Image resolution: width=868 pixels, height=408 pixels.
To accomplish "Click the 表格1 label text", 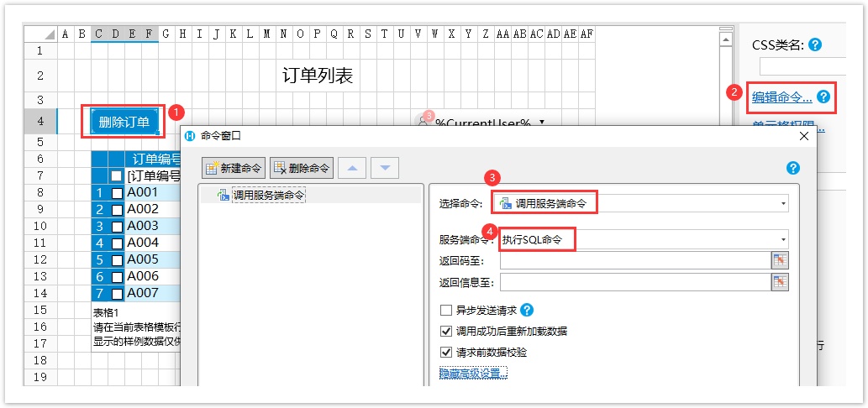I will (106, 312).
